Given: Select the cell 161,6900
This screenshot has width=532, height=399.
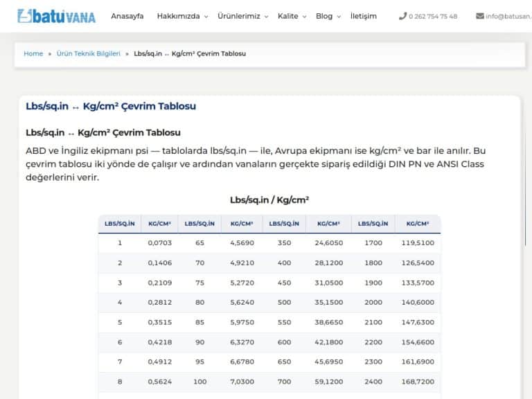Looking at the screenshot, I should pyautogui.click(x=418, y=362).
